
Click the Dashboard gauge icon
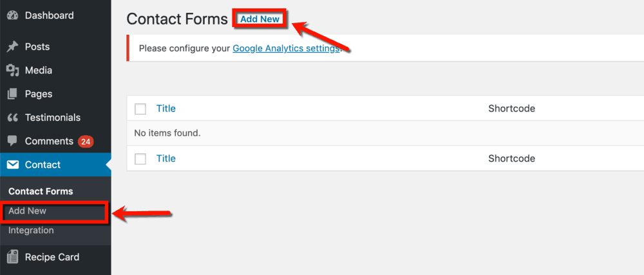pyautogui.click(x=13, y=15)
